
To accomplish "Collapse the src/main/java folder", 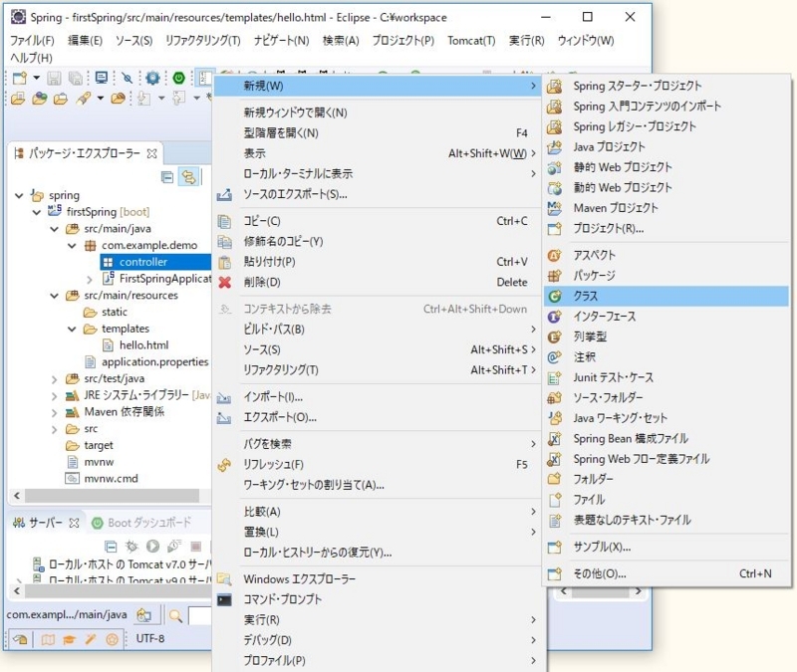I will 55,229.
